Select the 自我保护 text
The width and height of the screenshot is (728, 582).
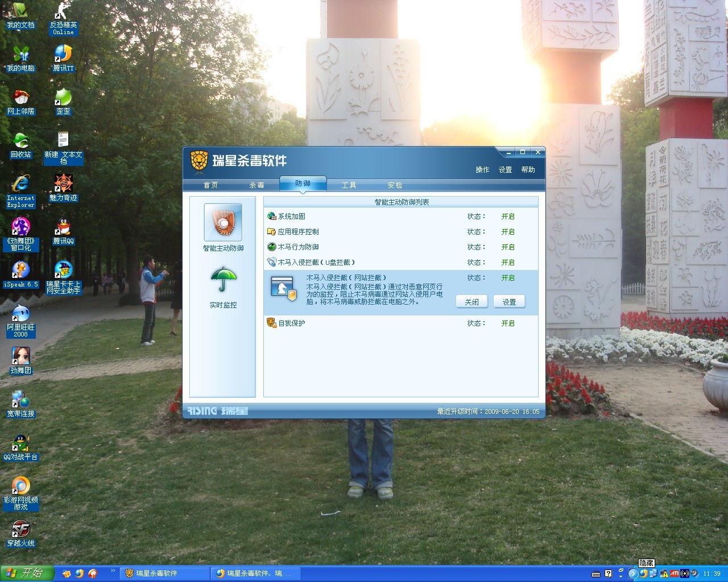(291, 323)
